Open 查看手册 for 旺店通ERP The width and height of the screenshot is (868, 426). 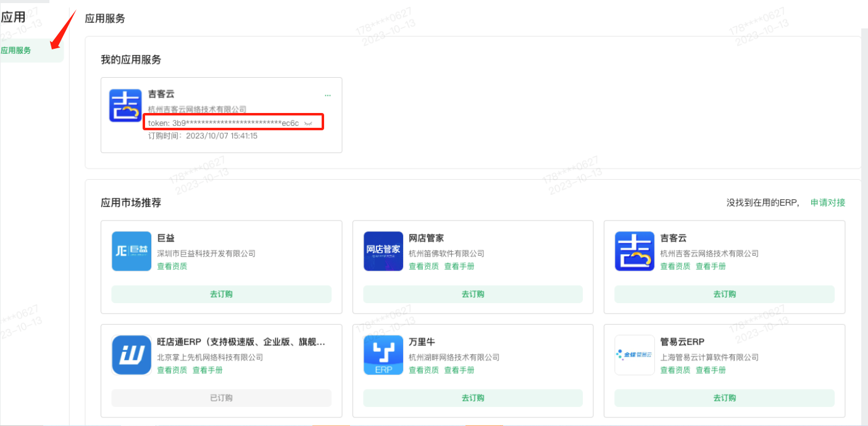[x=207, y=370]
